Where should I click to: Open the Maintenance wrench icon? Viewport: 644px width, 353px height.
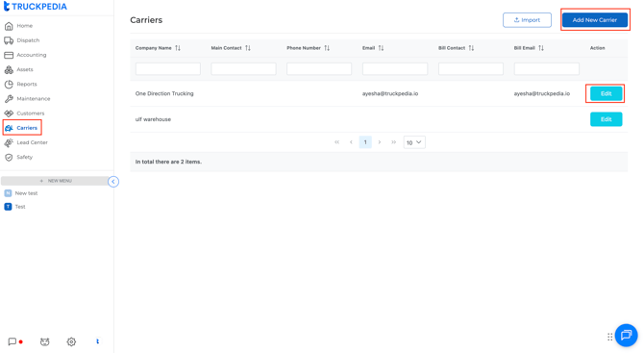[9, 99]
